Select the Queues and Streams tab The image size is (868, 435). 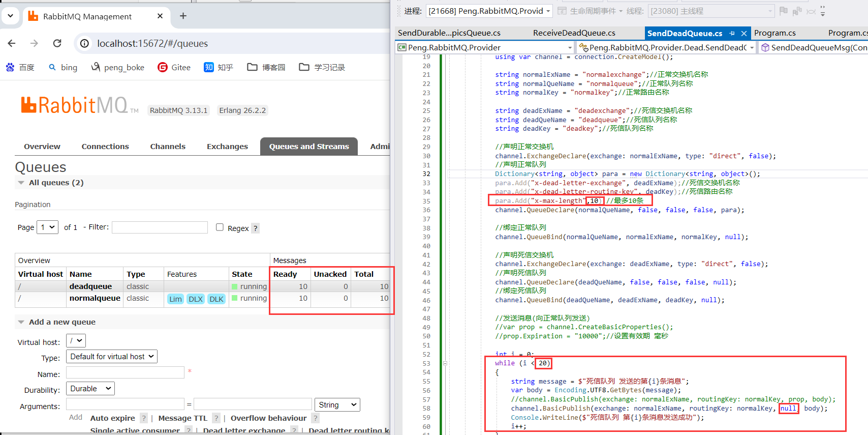(x=309, y=147)
